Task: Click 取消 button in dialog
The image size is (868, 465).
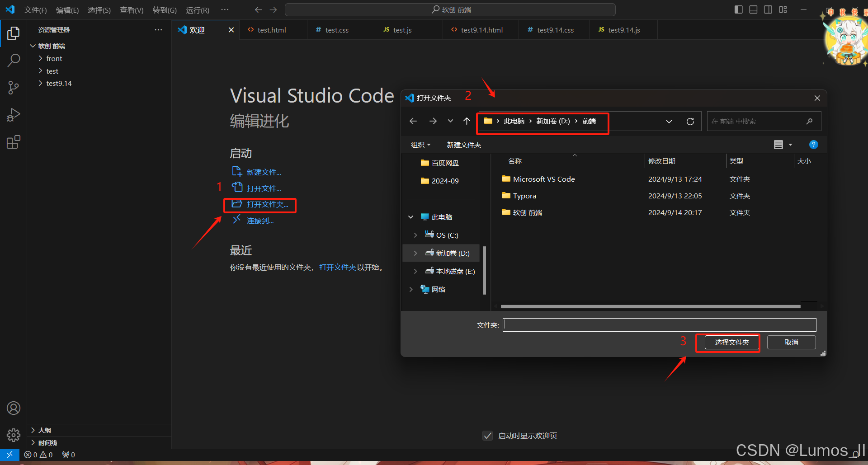Action: [x=792, y=342]
